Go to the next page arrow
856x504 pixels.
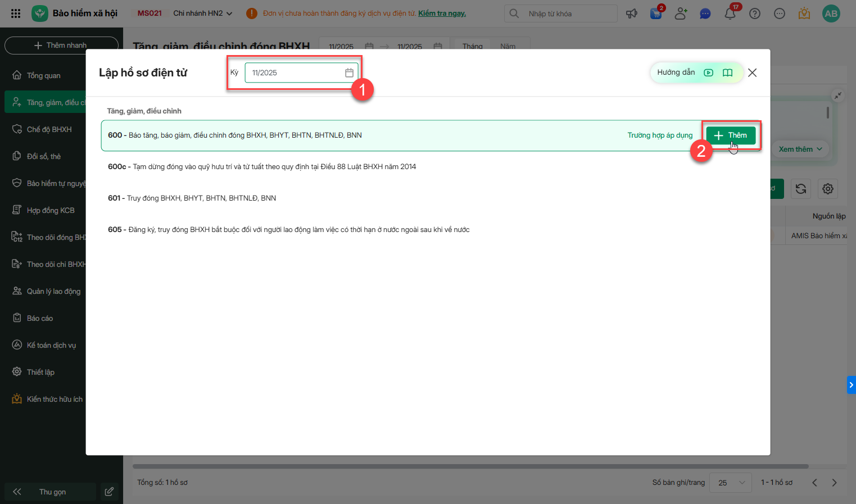[x=835, y=483]
